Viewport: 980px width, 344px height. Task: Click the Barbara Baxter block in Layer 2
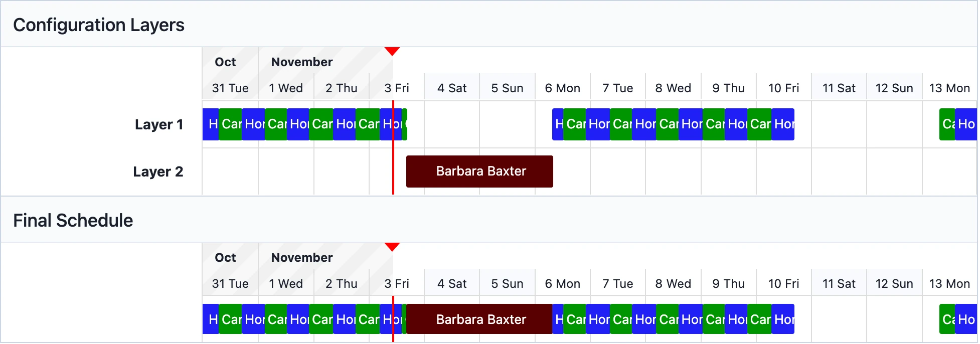(479, 171)
